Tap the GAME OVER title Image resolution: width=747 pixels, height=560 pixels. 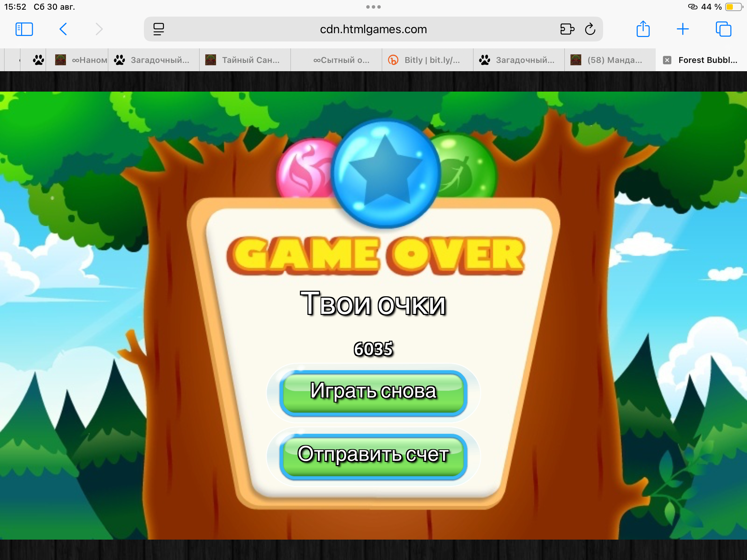click(x=376, y=256)
